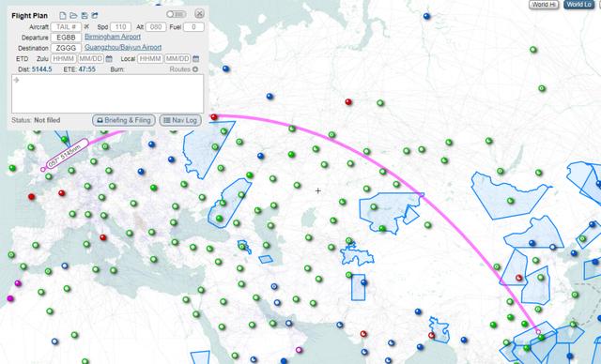Open the Guangzhou/Baiyun Airport link
The height and width of the screenshot is (364, 601).
coord(123,47)
